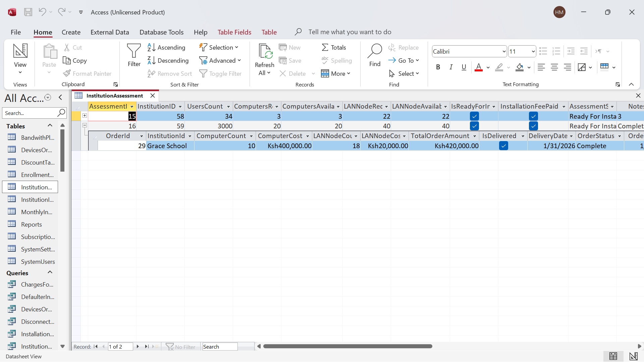Image resolution: width=644 pixels, height=362 pixels.
Task: Open InstitutionID column filter dropdown
Action: [x=180, y=107]
